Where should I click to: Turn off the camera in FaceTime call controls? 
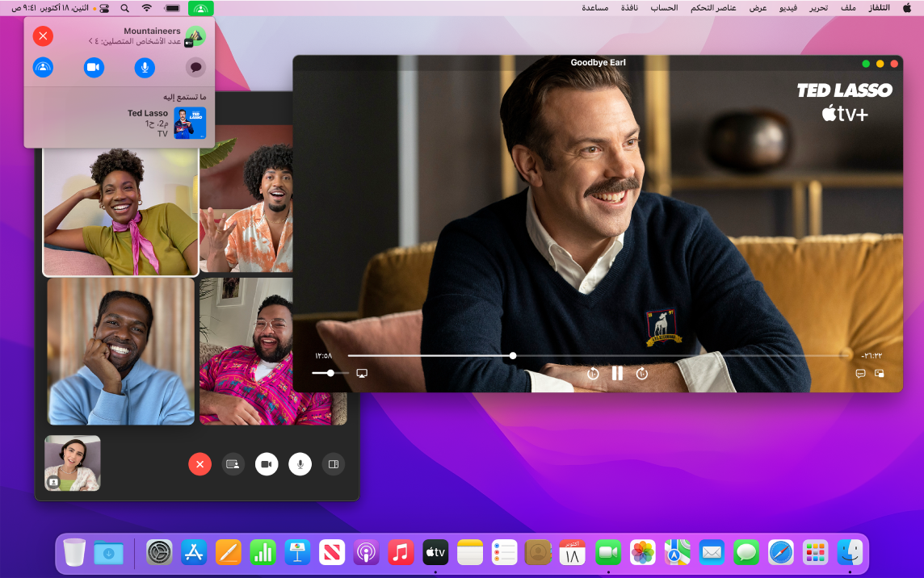tap(267, 464)
